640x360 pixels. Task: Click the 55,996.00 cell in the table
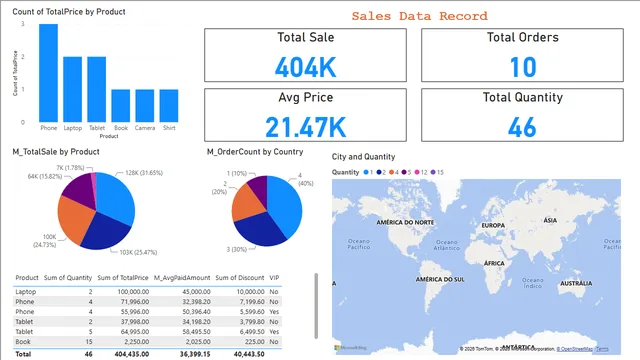pos(135,312)
